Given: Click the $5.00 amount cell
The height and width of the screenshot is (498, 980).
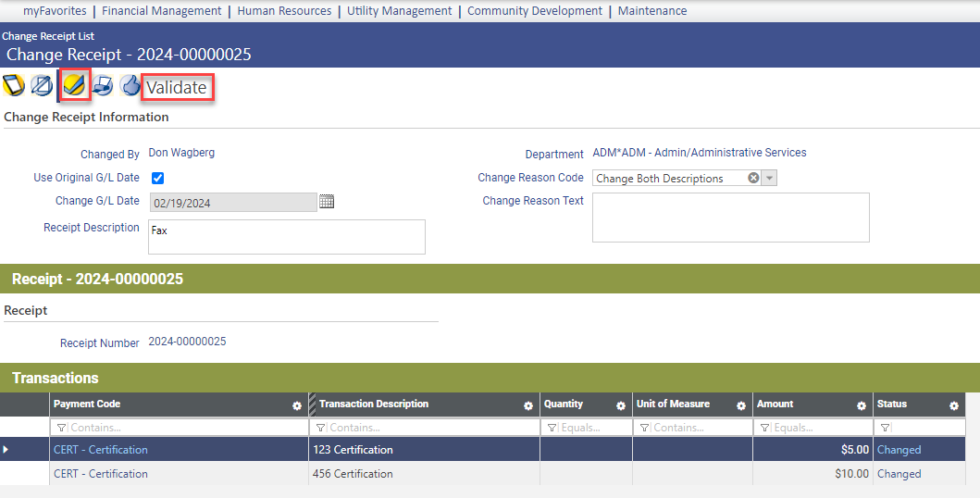Looking at the screenshot, I should pos(813,449).
